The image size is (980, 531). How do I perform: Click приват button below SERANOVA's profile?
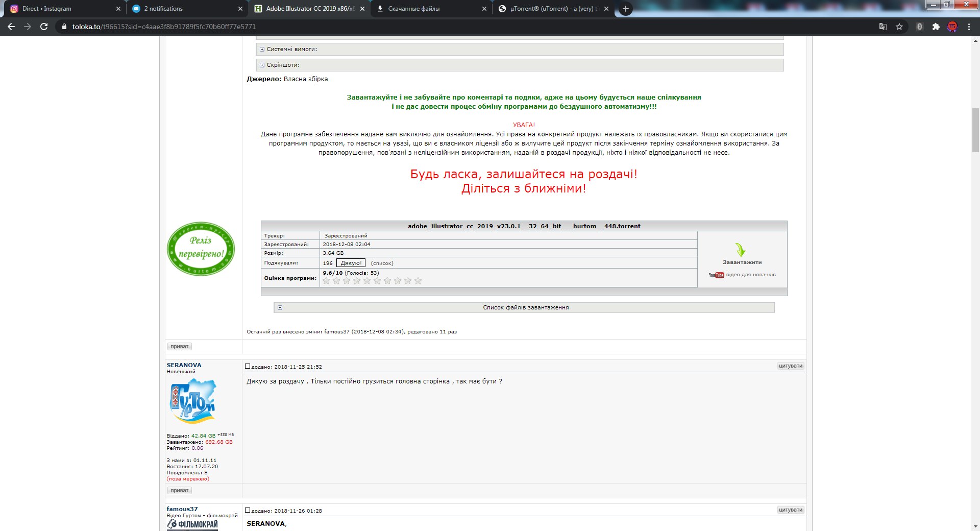pyautogui.click(x=180, y=490)
